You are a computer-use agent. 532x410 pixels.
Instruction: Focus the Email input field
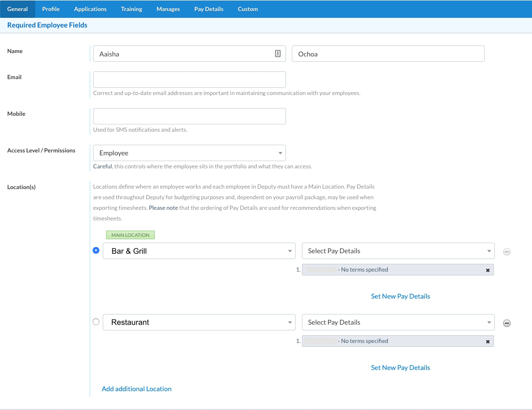tap(189, 80)
